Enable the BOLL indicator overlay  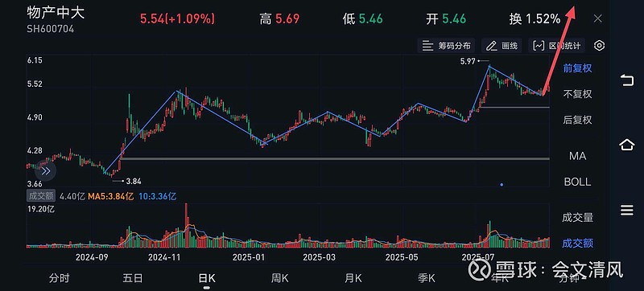tap(577, 182)
